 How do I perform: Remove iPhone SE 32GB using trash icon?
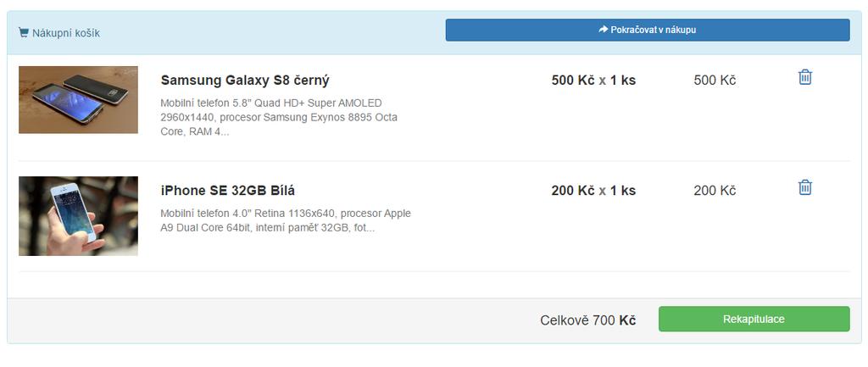coord(805,187)
